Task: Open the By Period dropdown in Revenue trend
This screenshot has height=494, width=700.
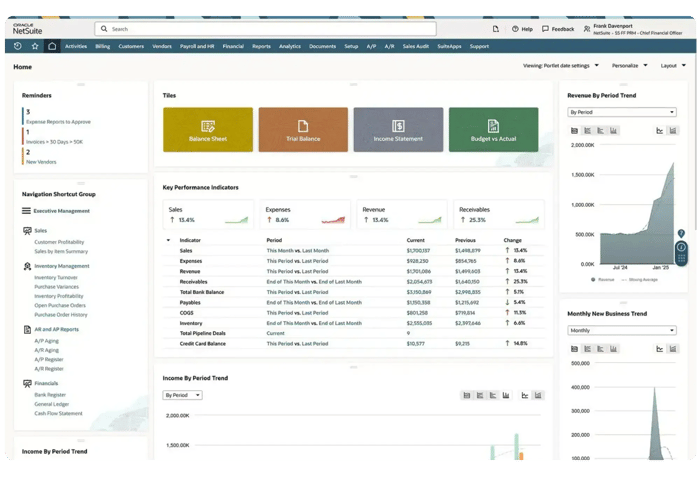Action: (622, 112)
